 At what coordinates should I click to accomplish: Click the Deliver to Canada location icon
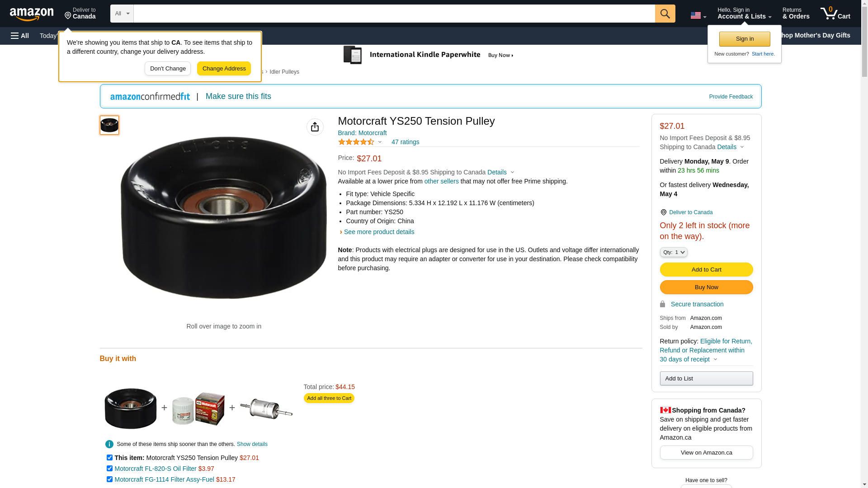point(663,212)
